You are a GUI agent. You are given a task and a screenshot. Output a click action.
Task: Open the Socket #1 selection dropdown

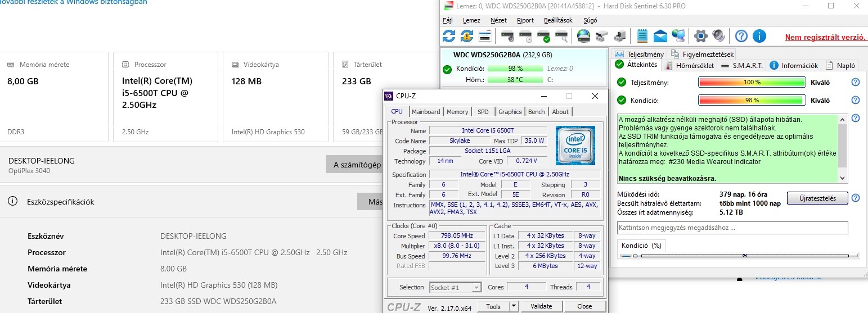point(455,287)
